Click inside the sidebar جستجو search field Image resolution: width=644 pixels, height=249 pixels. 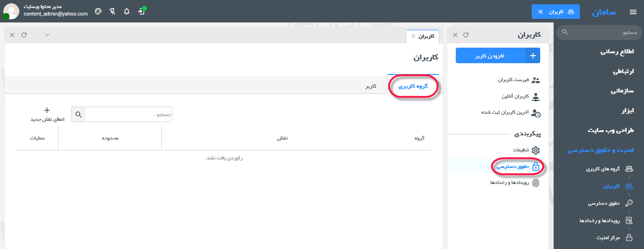[x=599, y=33]
